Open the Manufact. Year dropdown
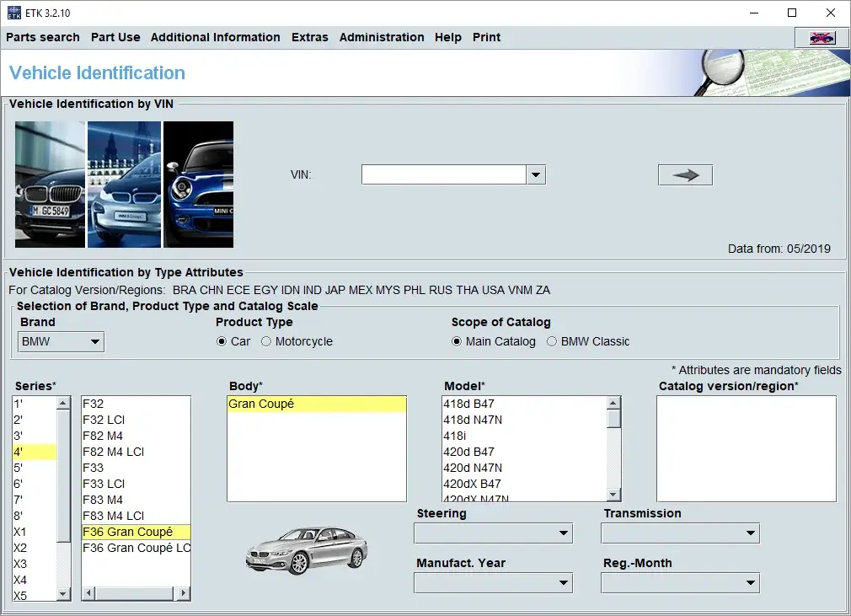 pos(562,582)
